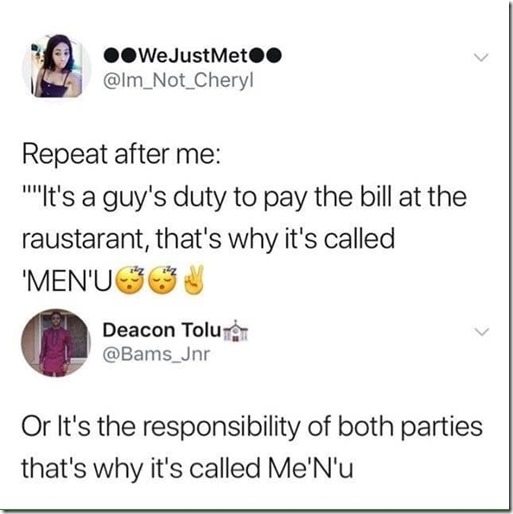Screen dimensions: 513x514
Task: Click the "responsibility of both parties" reply line
Action: (x=252, y=428)
